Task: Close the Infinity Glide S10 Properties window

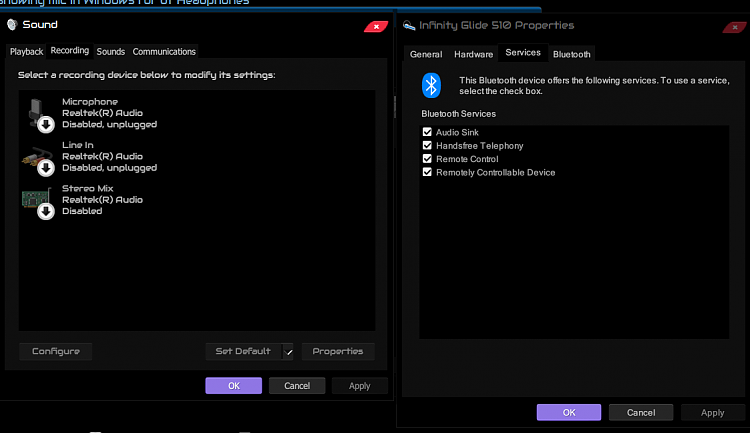Action: [x=734, y=27]
